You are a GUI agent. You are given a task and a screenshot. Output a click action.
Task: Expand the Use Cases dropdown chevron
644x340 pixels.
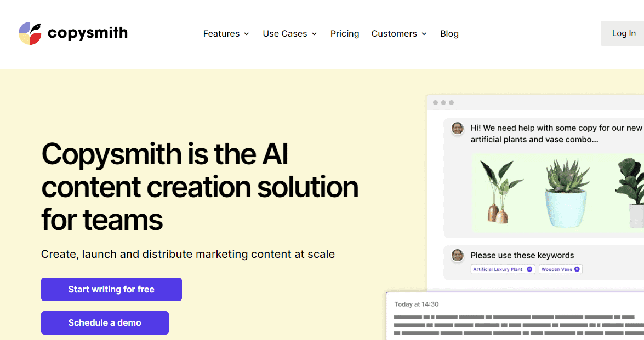coord(314,34)
